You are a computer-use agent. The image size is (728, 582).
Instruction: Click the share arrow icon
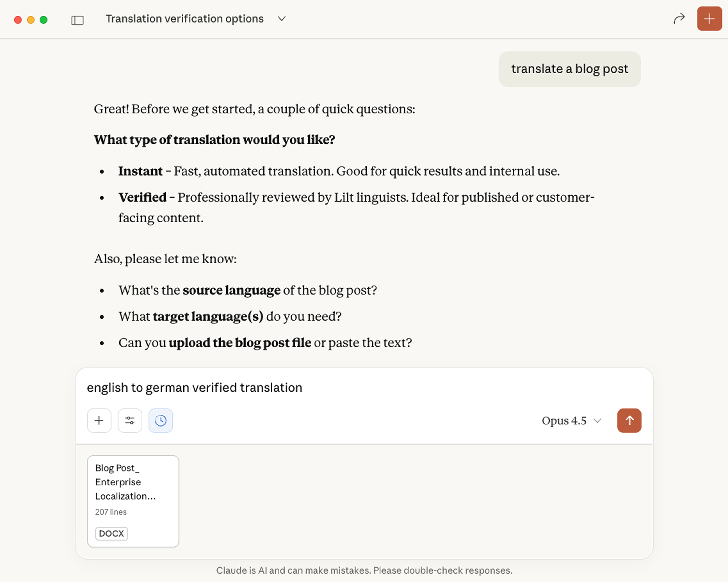679,19
